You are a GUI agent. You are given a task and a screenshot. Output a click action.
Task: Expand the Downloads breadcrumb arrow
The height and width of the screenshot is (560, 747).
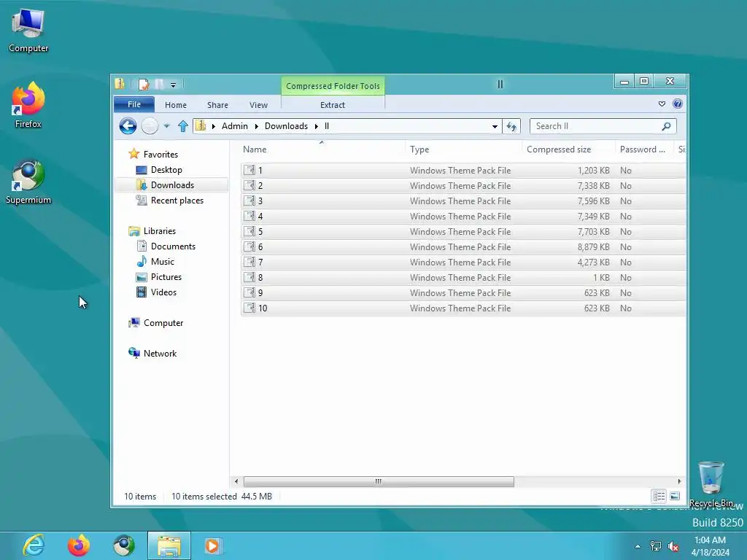tap(317, 126)
